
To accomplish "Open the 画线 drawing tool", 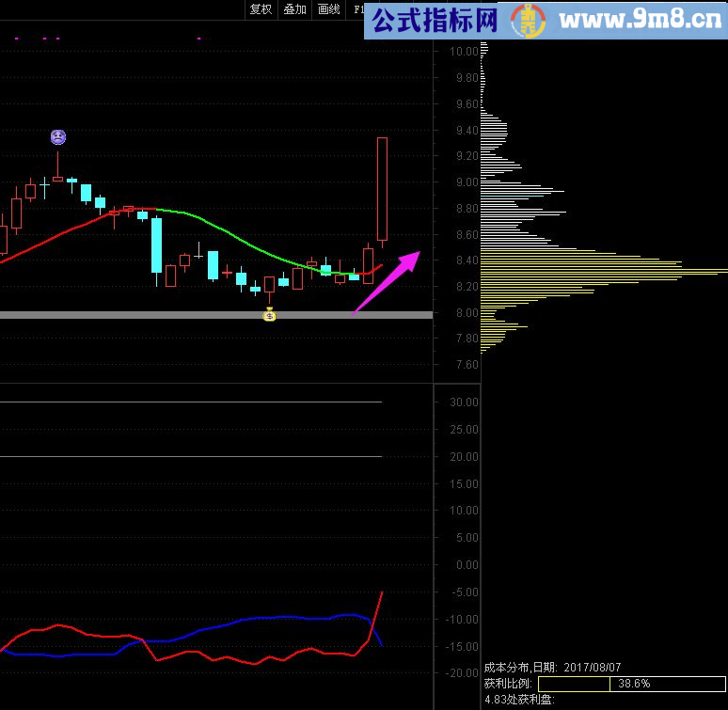I will coord(328,9).
